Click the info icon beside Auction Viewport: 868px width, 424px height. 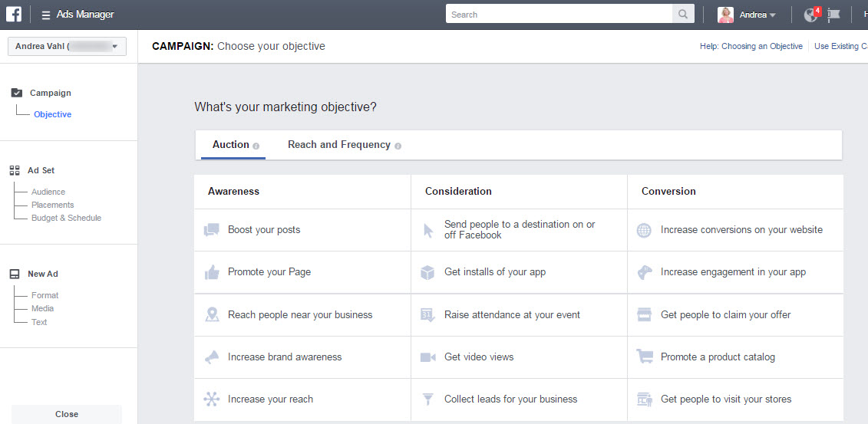point(256,146)
